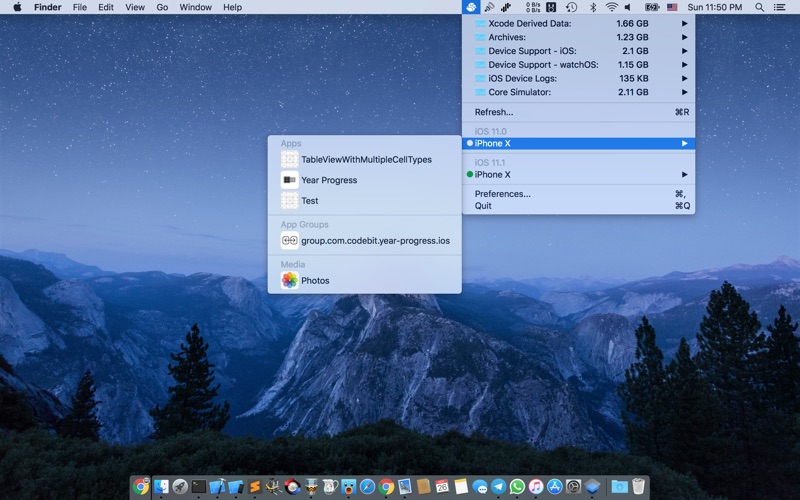Open Finder from the Dock
Viewport: 800px width, 500px height.
click(x=161, y=486)
